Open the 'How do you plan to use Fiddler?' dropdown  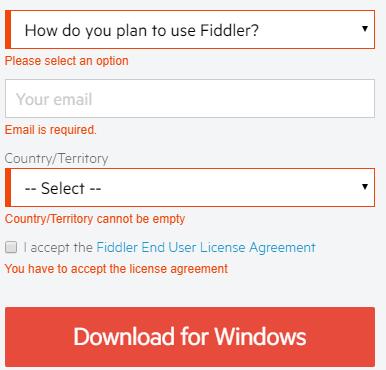click(190, 30)
